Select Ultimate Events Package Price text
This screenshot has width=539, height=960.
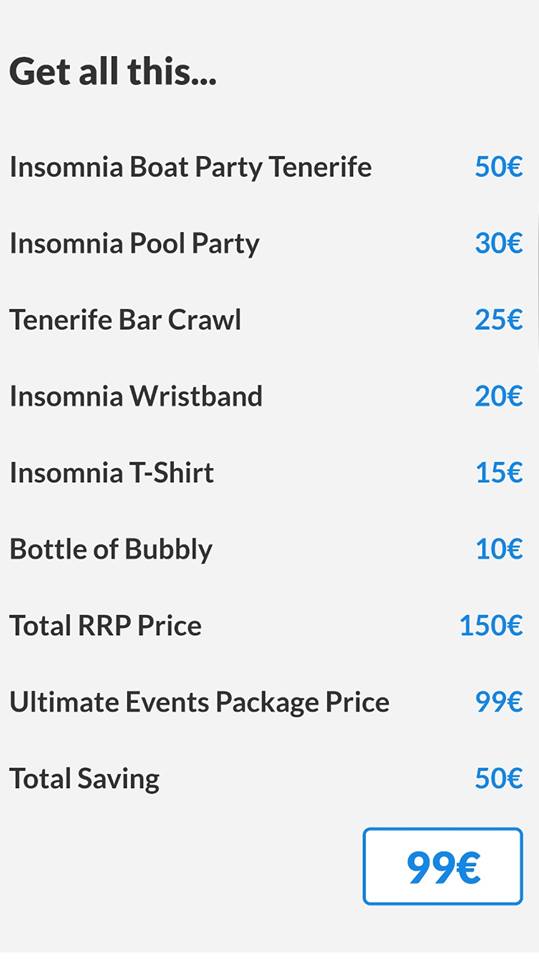click(199, 702)
